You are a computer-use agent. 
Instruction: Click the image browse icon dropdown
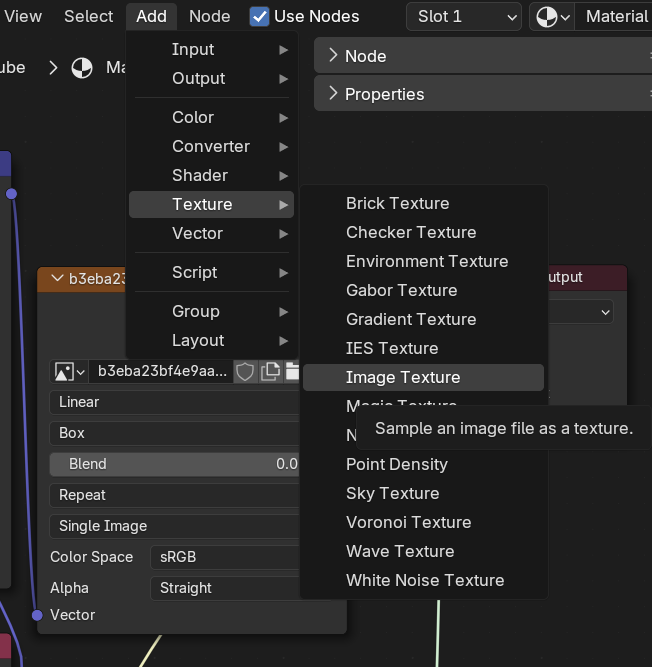click(x=69, y=372)
